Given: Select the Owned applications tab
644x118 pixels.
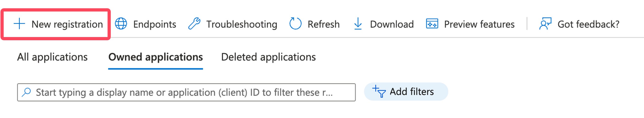Looking at the screenshot, I should [155, 57].
